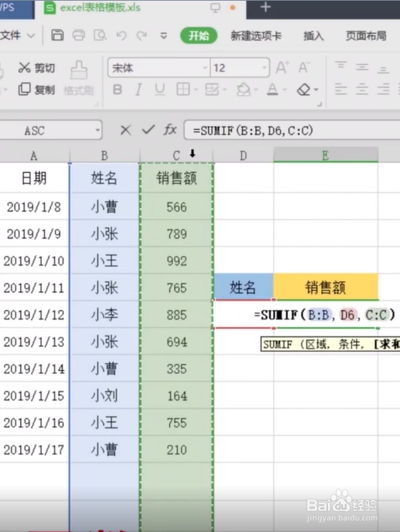Click the Fill color bucket icon
The height and width of the screenshot is (532, 400).
(243, 90)
